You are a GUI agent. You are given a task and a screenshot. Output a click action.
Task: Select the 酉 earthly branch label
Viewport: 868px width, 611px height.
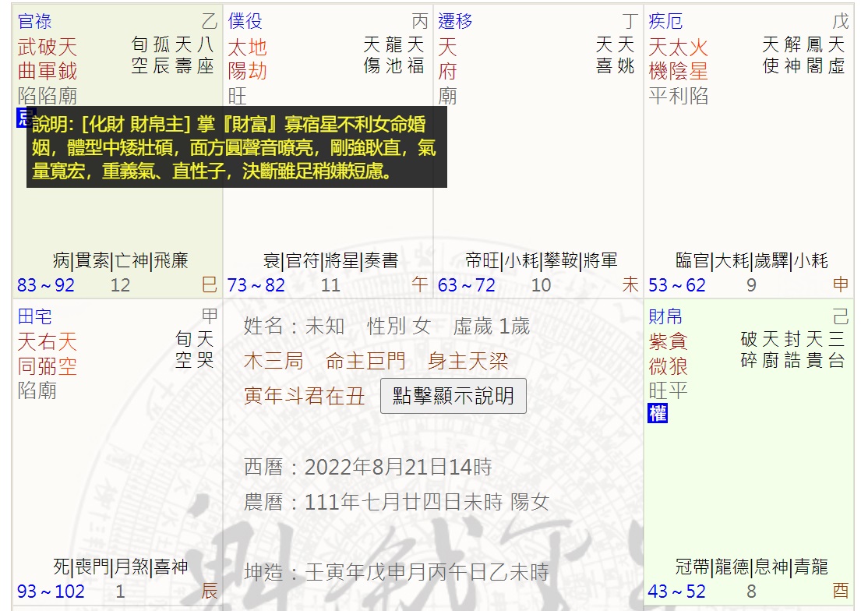pyautogui.click(x=840, y=591)
